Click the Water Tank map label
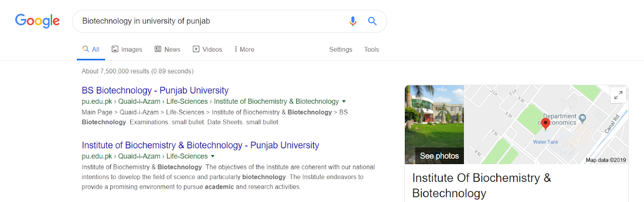The width and height of the screenshot is (644, 202). [546, 142]
